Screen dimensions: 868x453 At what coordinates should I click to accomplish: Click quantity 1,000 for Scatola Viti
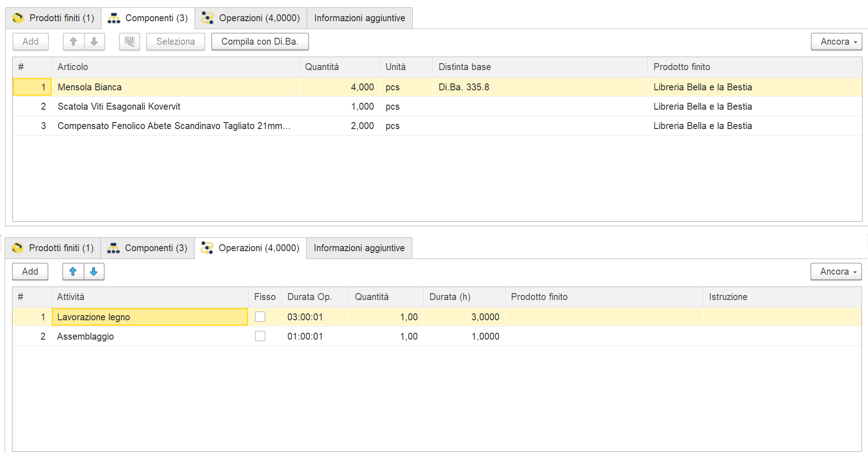pos(339,106)
